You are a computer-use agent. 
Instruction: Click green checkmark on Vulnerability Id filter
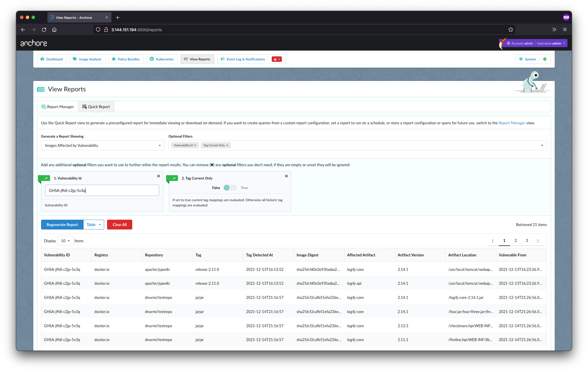(46, 178)
